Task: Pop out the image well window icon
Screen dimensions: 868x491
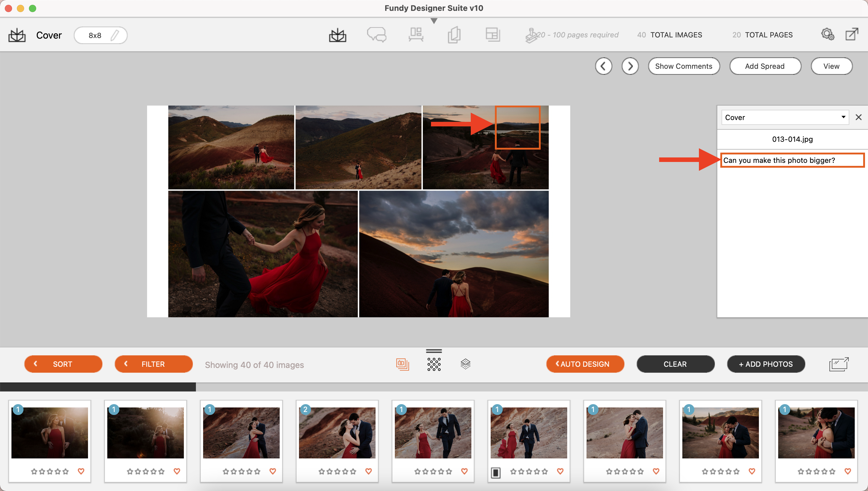Action: [839, 364]
